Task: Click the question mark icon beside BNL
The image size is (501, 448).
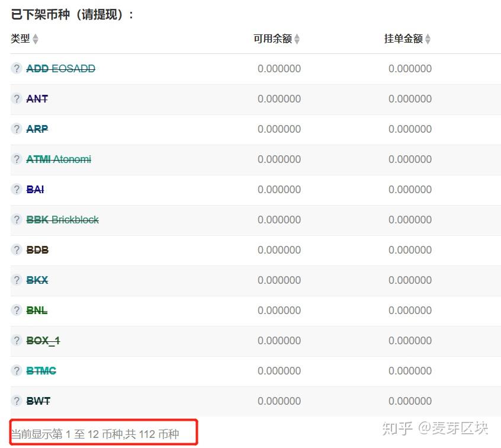Action: [17, 311]
